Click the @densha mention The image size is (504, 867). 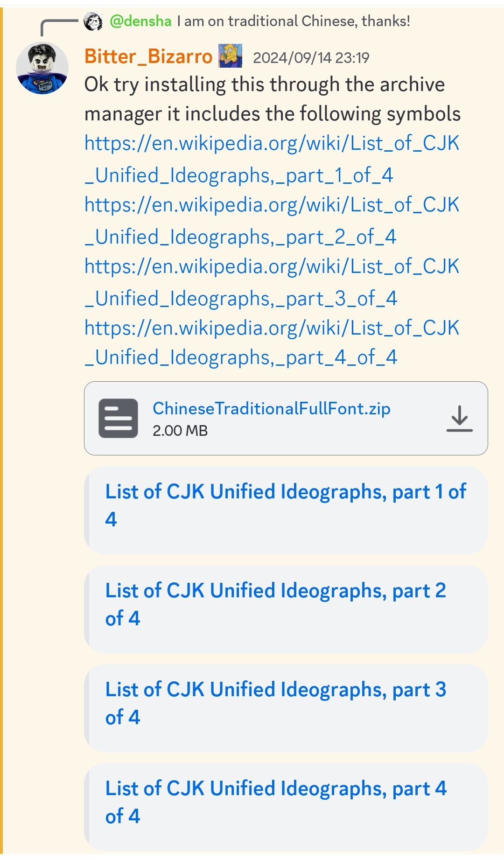pos(140,21)
